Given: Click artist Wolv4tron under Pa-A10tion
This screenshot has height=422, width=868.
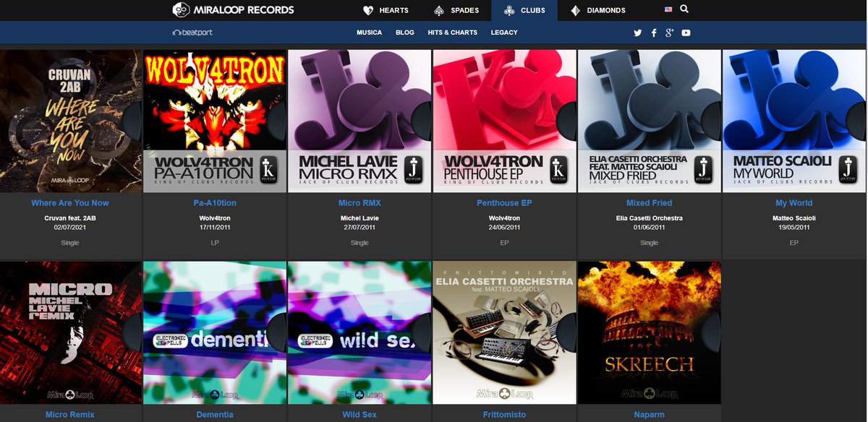Looking at the screenshot, I should (x=215, y=218).
